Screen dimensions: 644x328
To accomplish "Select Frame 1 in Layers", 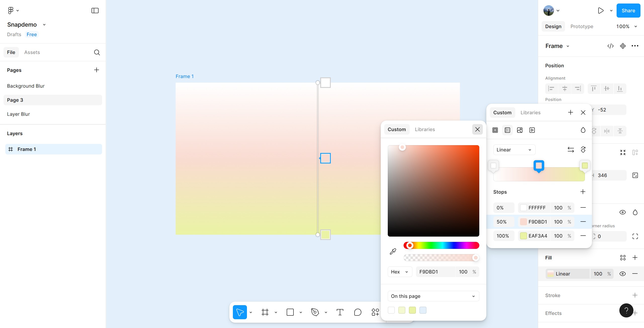I will (x=54, y=149).
